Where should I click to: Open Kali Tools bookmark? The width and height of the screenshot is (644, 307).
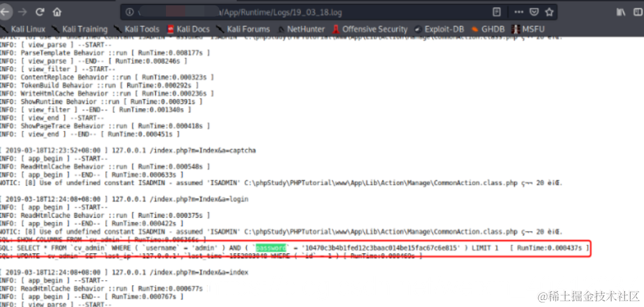[x=136, y=29]
